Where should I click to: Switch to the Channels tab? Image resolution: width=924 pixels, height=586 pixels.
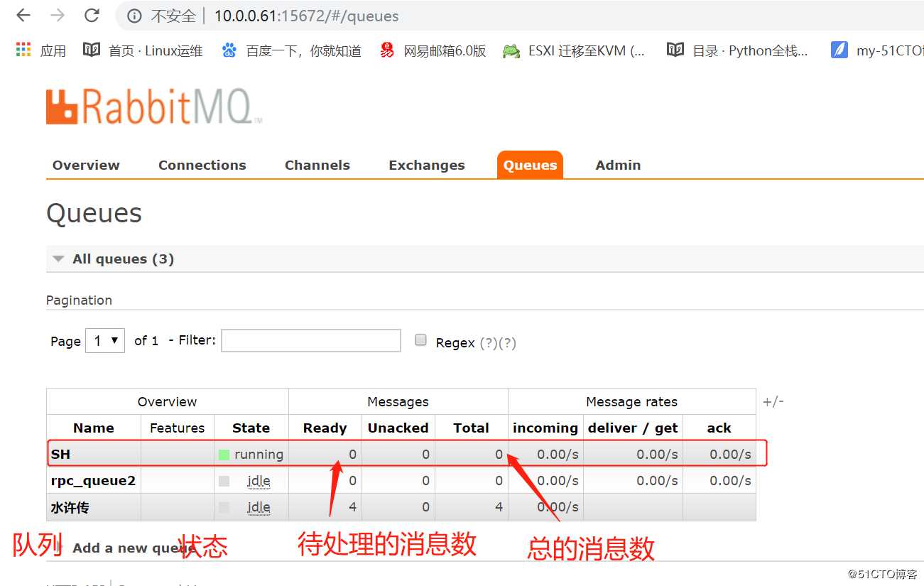[317, 165]
